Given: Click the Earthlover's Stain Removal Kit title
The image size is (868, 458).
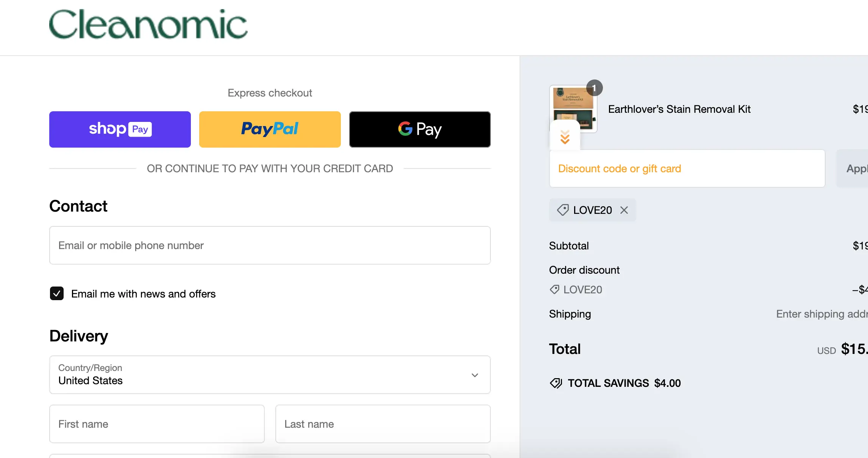Looking at the screenshot, I should click(x=679, y=109).
